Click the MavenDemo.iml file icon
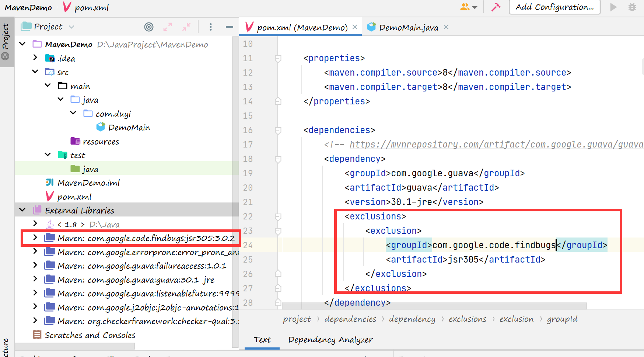 click(x=50, y=183)
